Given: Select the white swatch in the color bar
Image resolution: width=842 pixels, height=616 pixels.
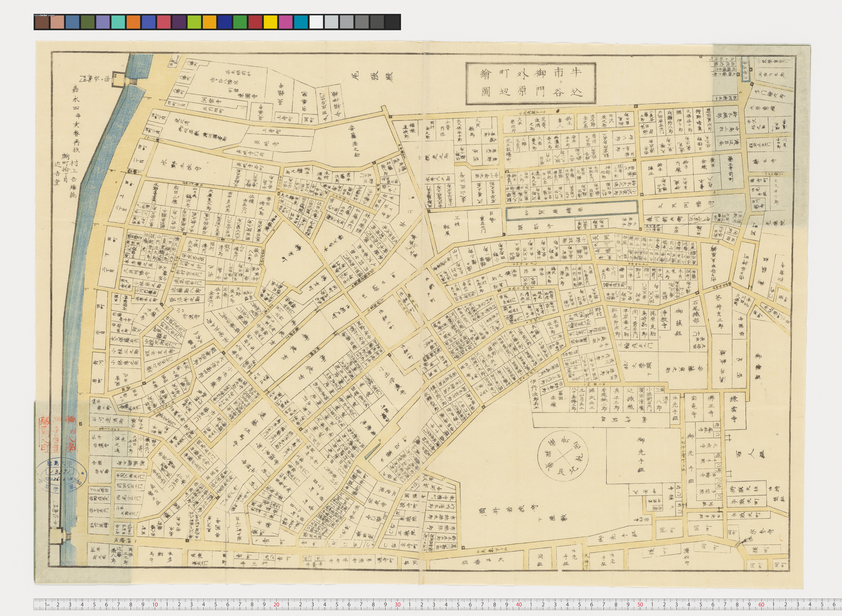Looking at the screenshot, I should (316, 22).
